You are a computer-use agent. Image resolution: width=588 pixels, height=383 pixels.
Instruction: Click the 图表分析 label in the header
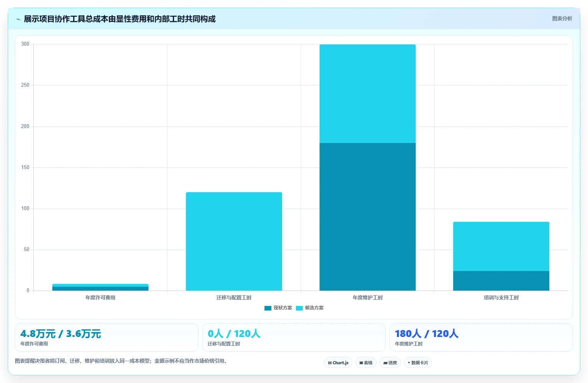[562, 18]
